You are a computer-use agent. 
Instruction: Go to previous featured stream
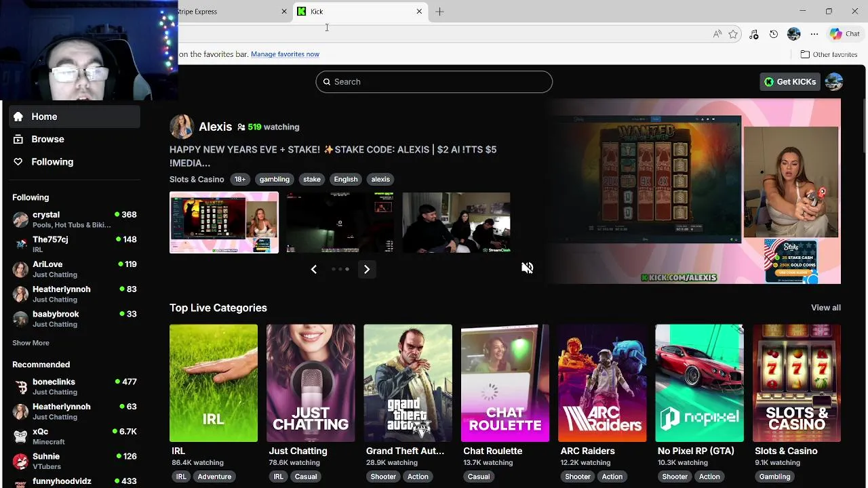[x=313, y=270]
